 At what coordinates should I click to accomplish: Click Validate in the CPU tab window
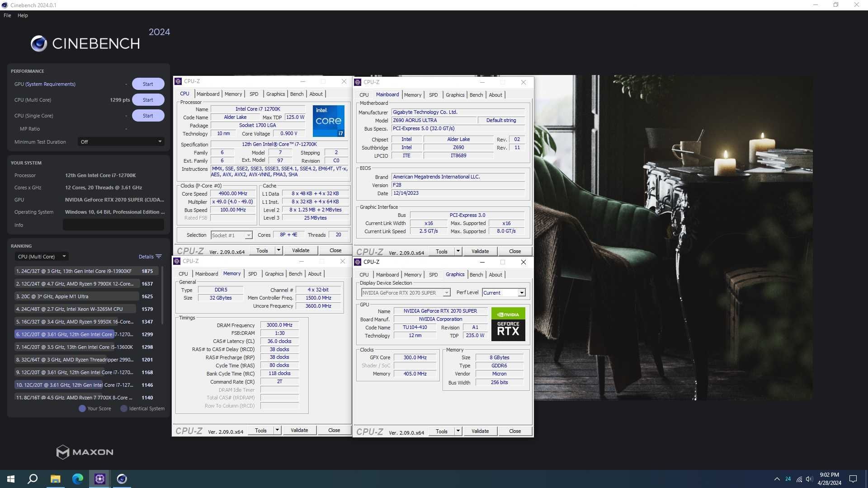pos(301,250)
